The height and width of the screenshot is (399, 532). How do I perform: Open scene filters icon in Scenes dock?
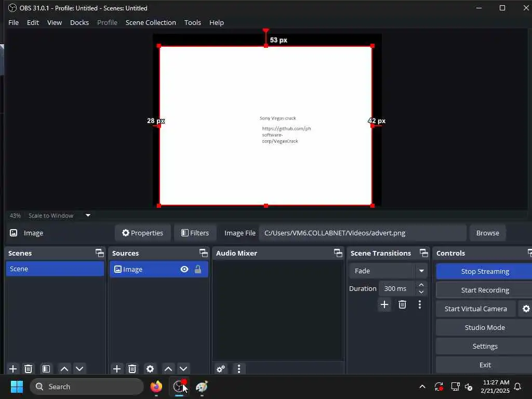[x=46, y=368]
